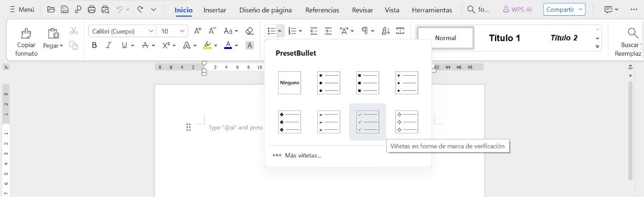
Task: Toggle character shading A button
Action: point(249,45)
